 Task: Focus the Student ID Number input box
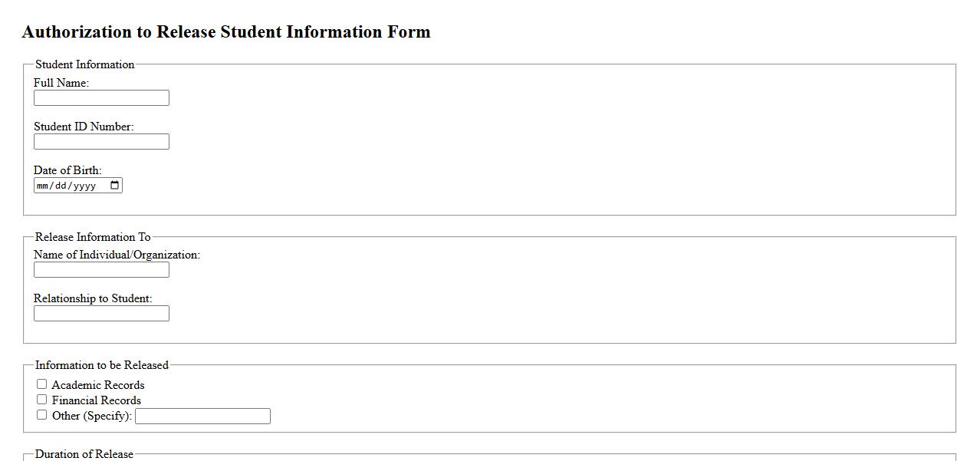pyautogui.click(x=101, y=142)
